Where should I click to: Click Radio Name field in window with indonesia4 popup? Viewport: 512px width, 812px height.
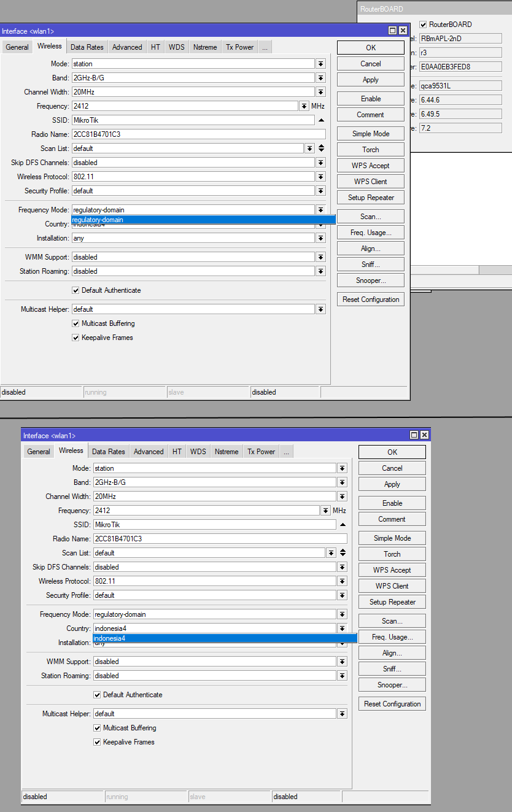pos(220,539)
